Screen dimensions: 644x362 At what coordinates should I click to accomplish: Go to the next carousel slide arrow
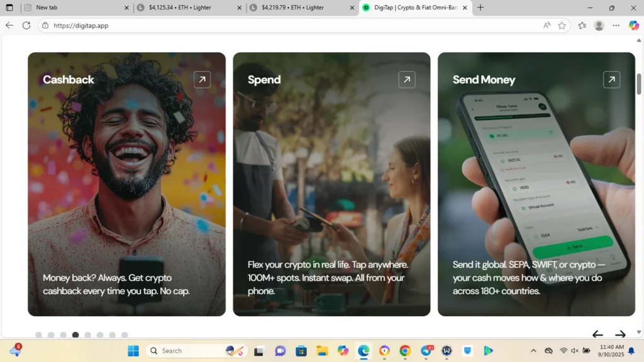click(x=620, y=334)
